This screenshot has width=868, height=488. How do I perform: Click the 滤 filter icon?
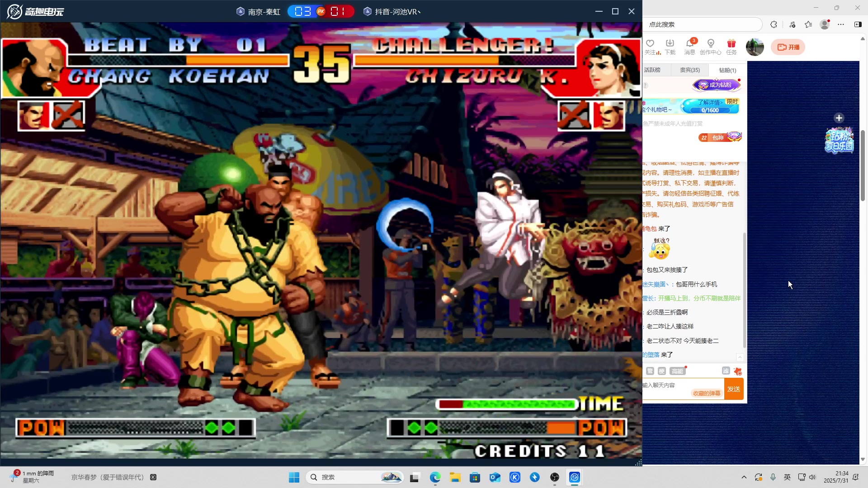coord(726,371)
